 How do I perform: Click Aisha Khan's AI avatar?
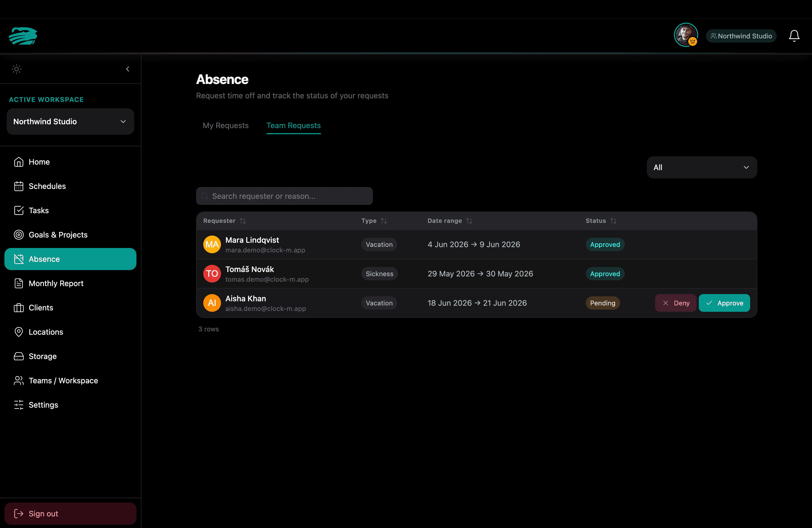click(x=212, y=303)
